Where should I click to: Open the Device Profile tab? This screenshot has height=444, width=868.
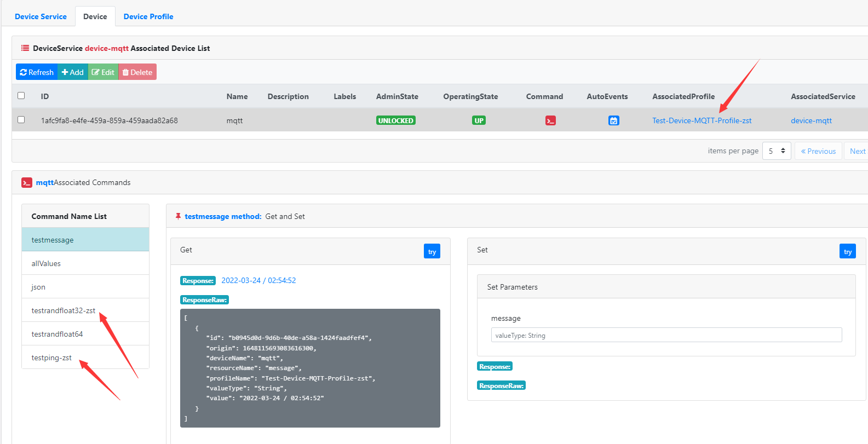coord(148,16)
